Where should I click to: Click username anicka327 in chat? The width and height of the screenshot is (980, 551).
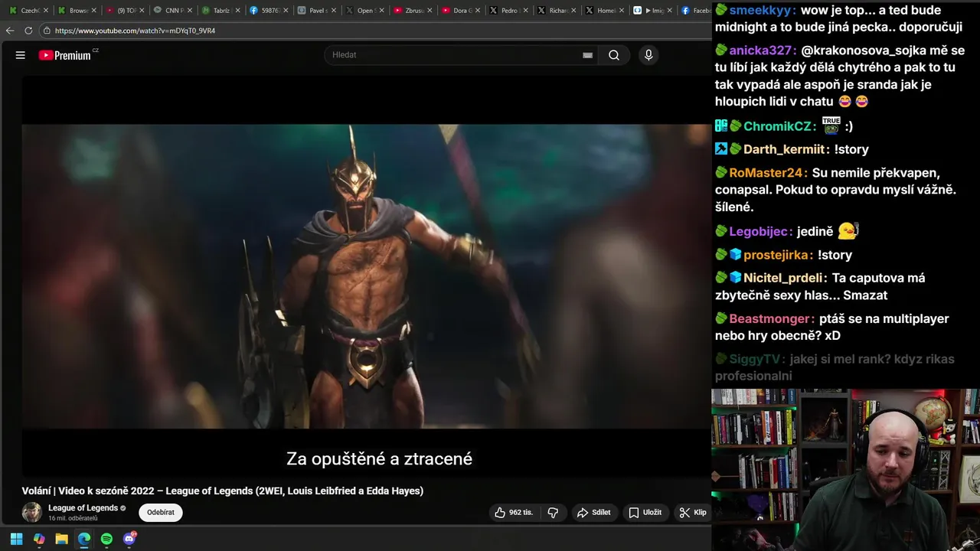coord(761,51)
